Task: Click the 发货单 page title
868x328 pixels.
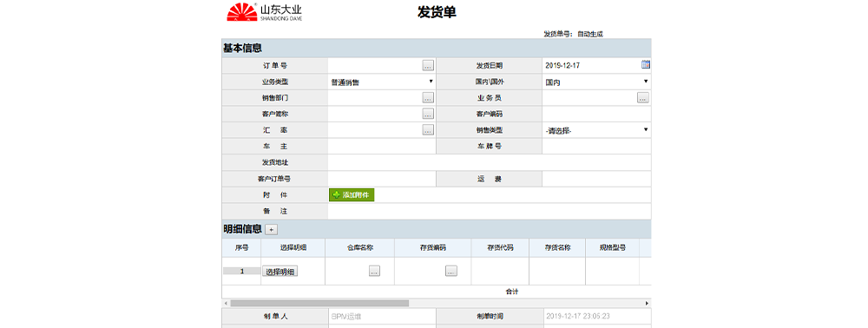Action: tap(437, 12)
